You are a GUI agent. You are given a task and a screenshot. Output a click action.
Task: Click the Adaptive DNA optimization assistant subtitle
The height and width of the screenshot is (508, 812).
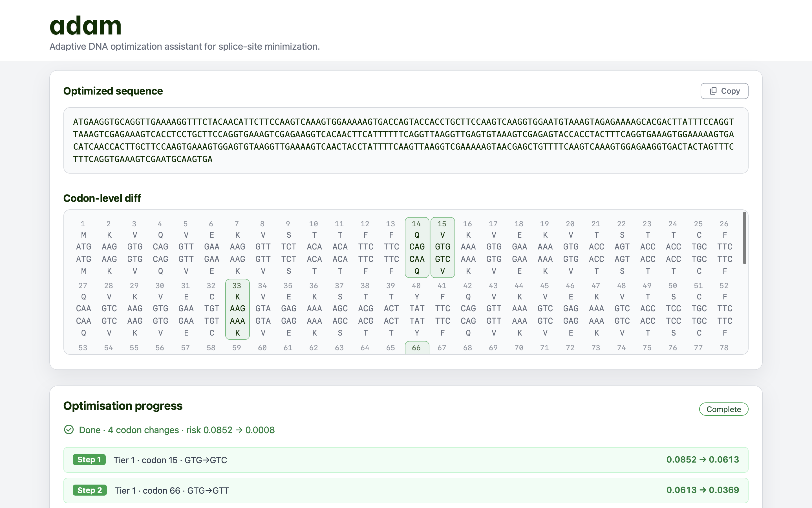point(185,46)
